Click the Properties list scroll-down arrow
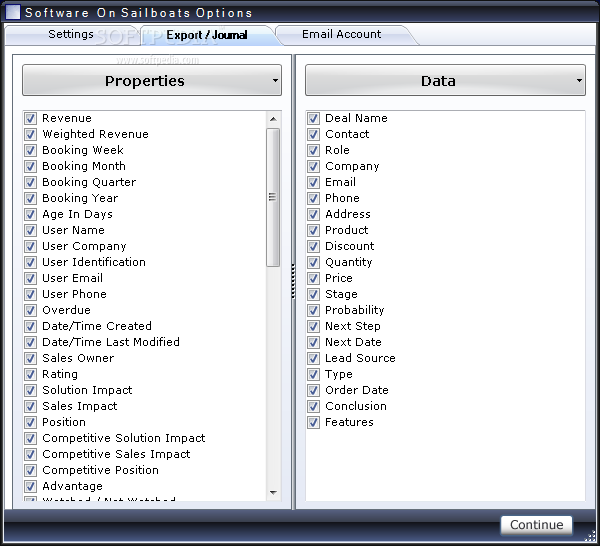This screenshot has height=546, width=600. pyautogui.click(x=273, y=492)
